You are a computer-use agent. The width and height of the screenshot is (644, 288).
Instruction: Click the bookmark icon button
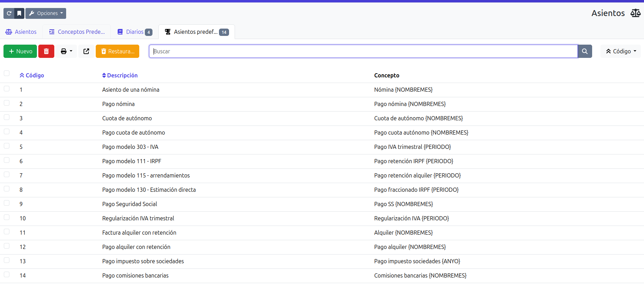[x=19, y=13]
